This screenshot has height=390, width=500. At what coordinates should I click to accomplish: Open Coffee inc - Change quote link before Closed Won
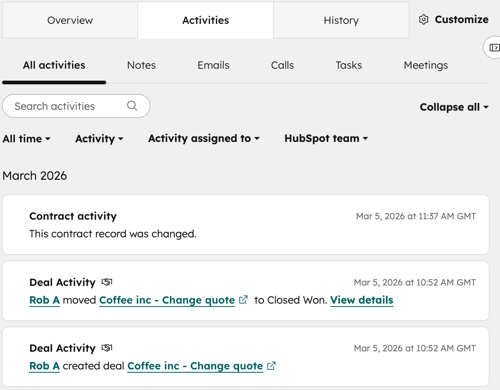167,300
